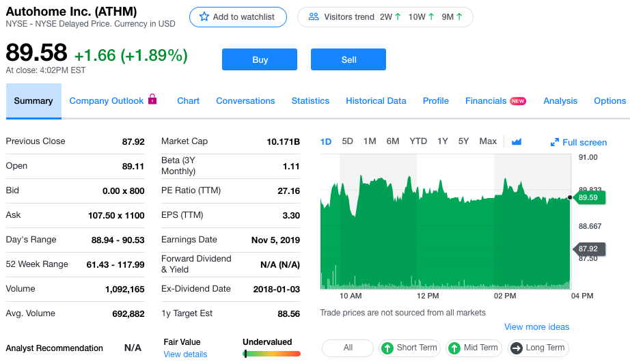Select the 6M chart range

coord(392,141)
